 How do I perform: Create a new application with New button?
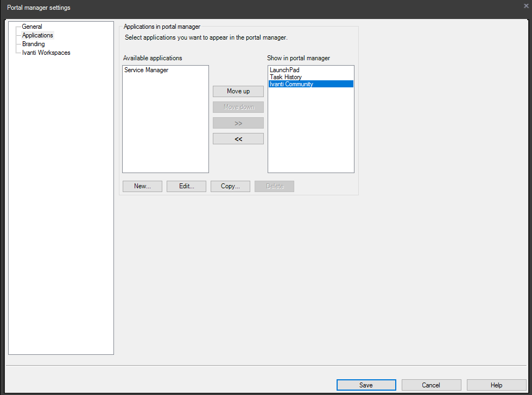pyautogui.click(x=142, y=186)
